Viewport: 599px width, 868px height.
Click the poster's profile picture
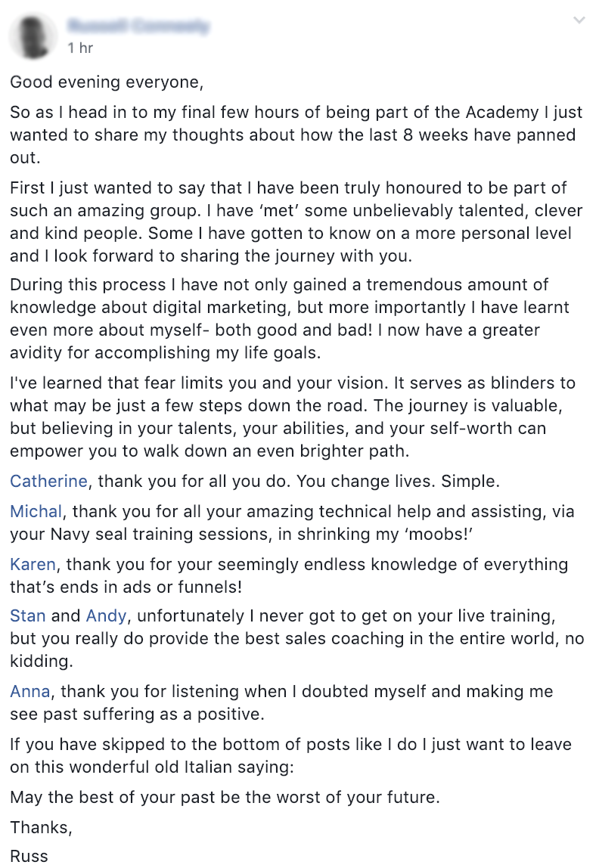[x=33, y=34]
